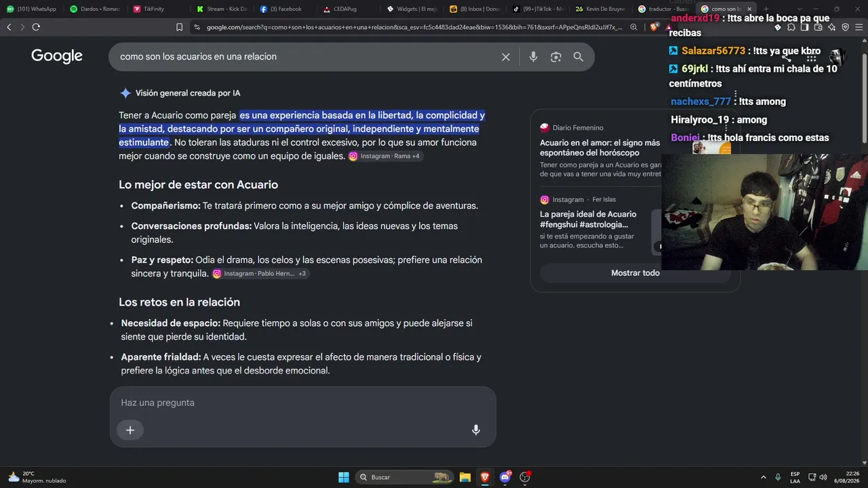Image resolution: width=868 pixels, height=488 pixels.
Task: Click the Conversaciones profundas bullet text
Action: (x=294, y=232)
